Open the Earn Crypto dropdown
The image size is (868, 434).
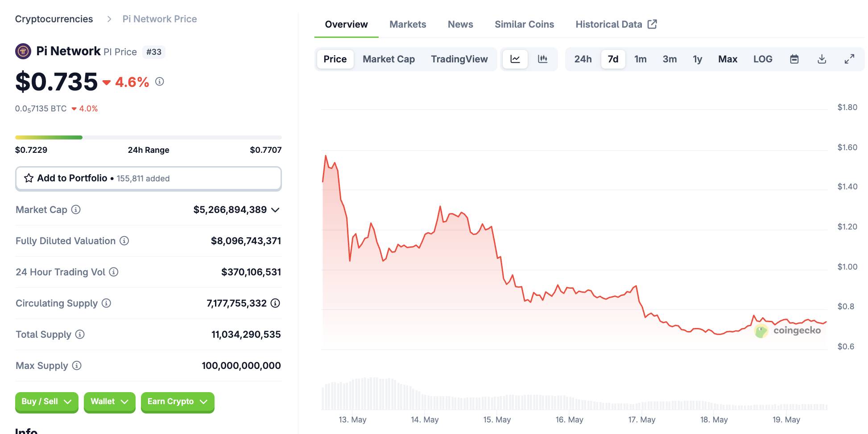177,401
